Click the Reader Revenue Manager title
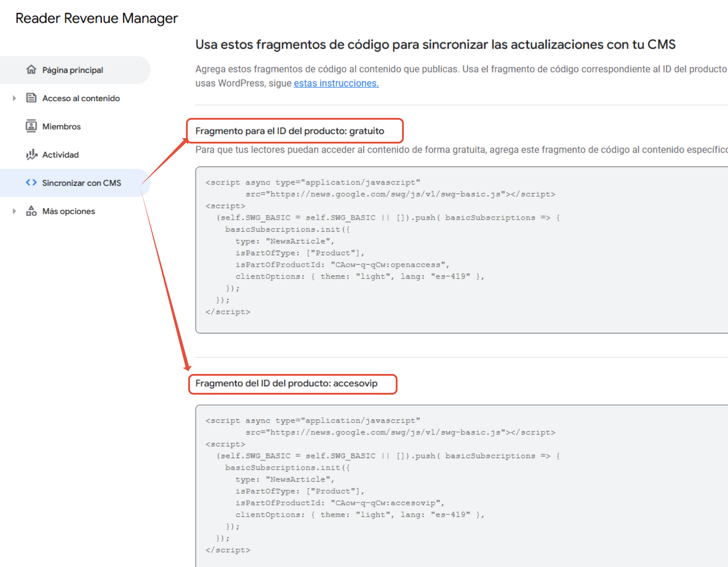This screenshot has width=728, height=567. click(97, 18)
